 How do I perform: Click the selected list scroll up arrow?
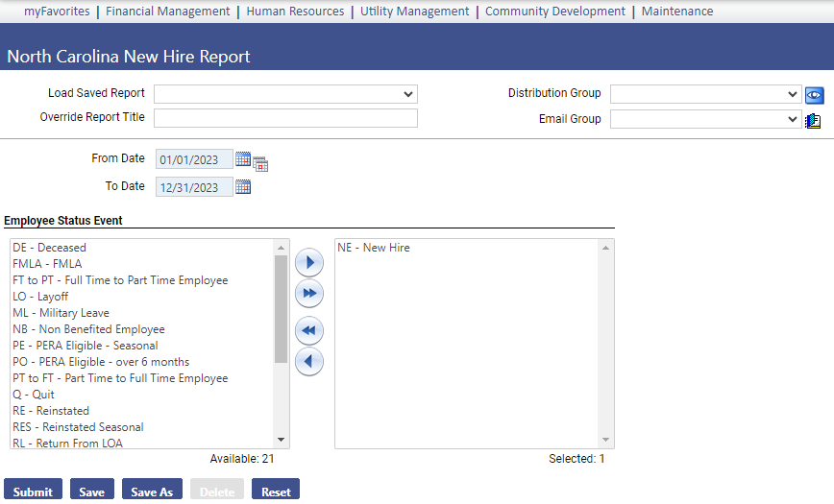pyautogui.click(x=605, y=248)
